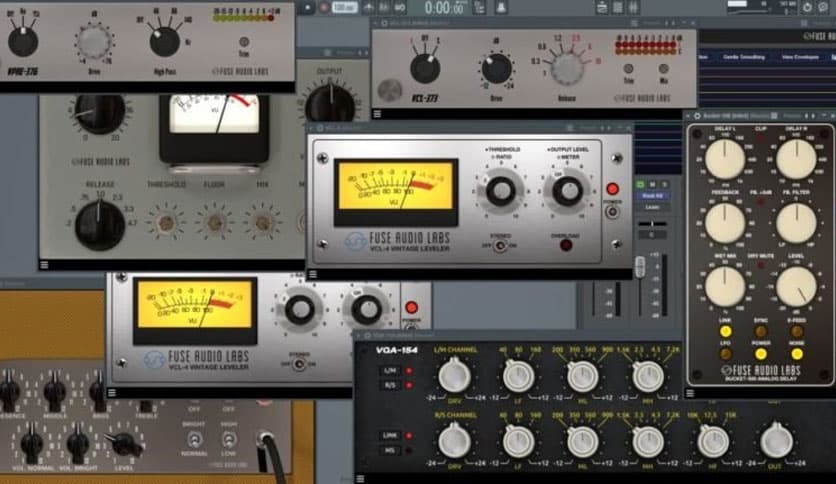Toggle the X-Feed button on Bucket-500 delay
Image resolution: width=836 pixels, height=484 pixels.
pyautogui.click(x=797, y=332)
